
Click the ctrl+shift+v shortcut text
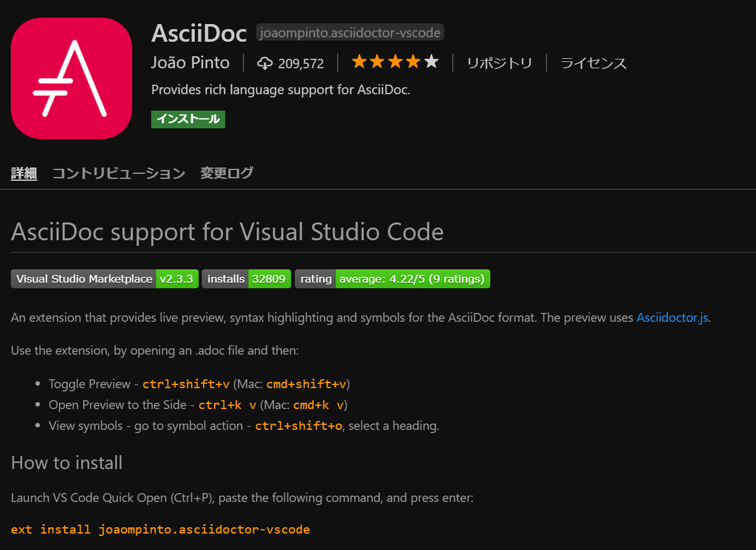pos(186,384)
